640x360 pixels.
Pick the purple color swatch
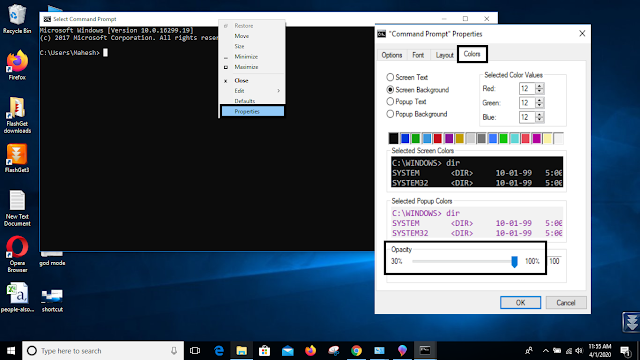(x=449, y=138)
